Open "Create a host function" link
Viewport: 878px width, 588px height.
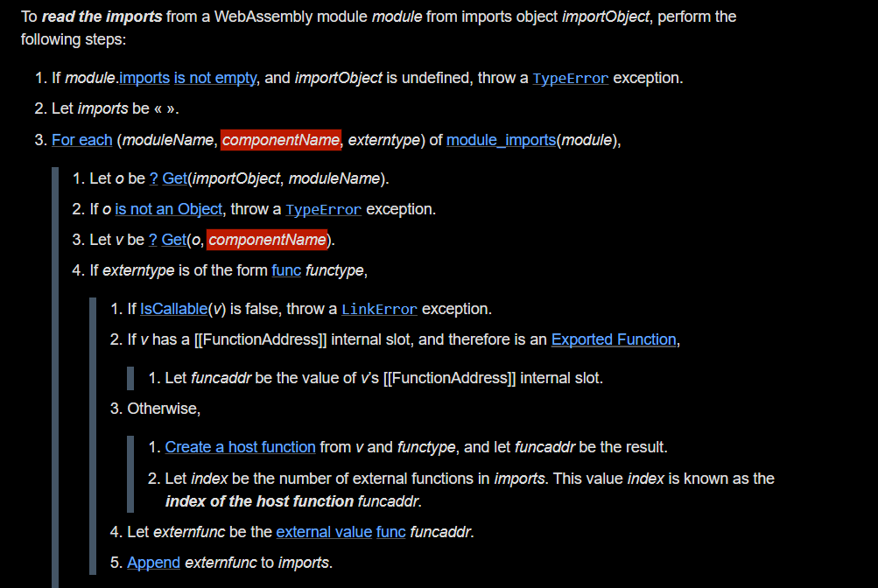pos(240,447)
